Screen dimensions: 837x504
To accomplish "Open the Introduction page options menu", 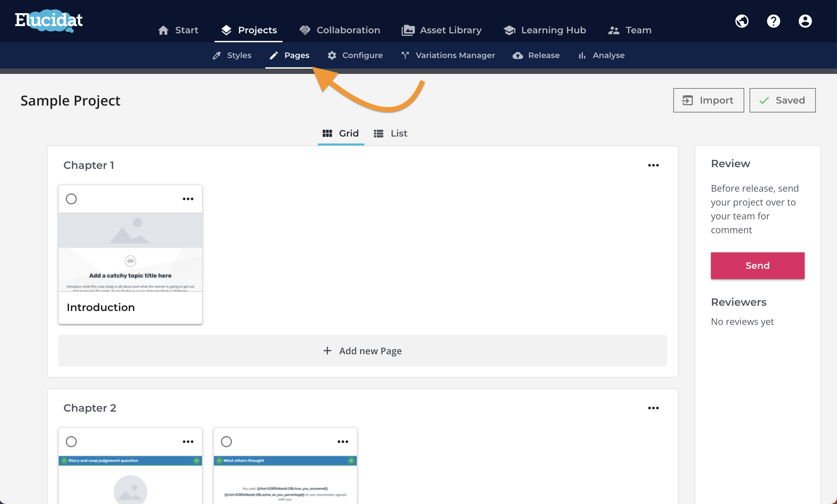I will 188,199.
